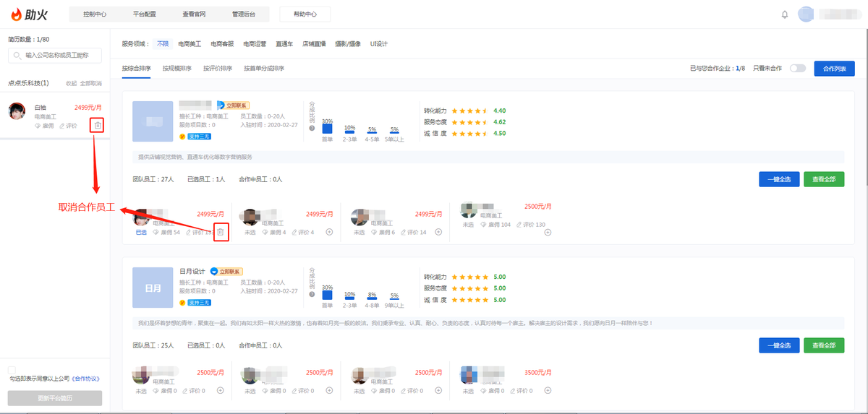Check the 合作协议 agreement checkbox

[x=12, y=369]
